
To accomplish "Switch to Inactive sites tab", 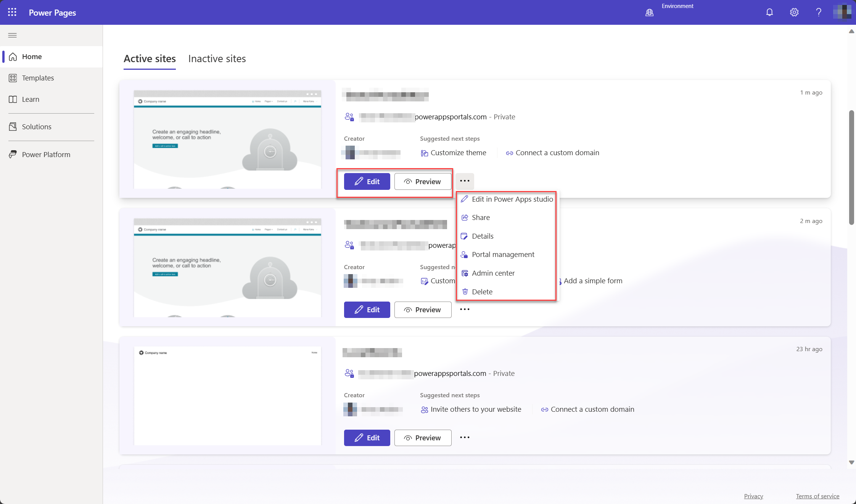I will point(217,58).
